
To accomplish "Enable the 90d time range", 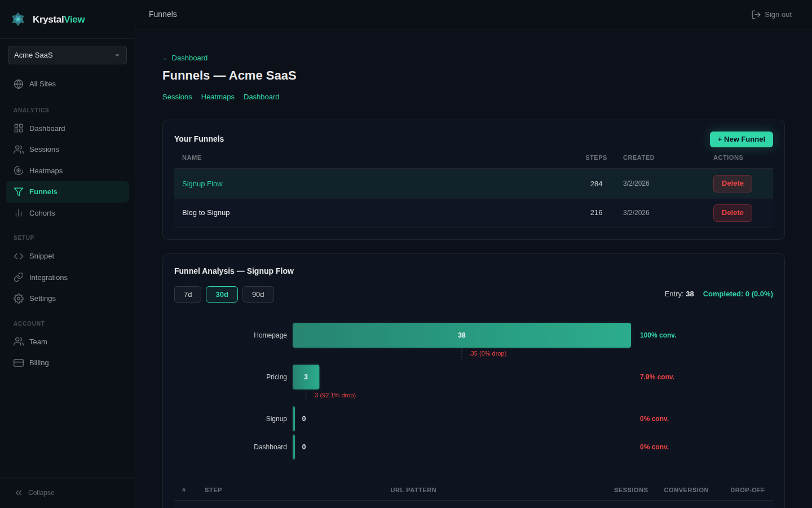I will click(x=258, y=294).
